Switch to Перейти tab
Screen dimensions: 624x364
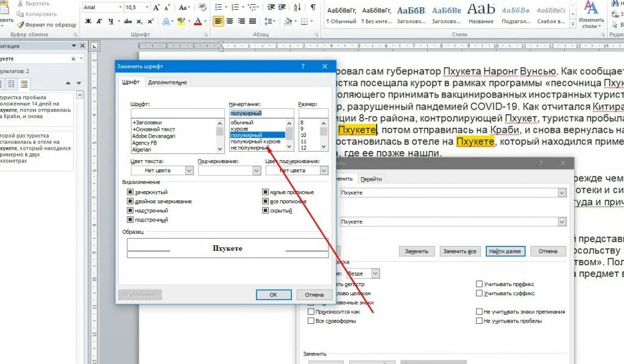371,179
